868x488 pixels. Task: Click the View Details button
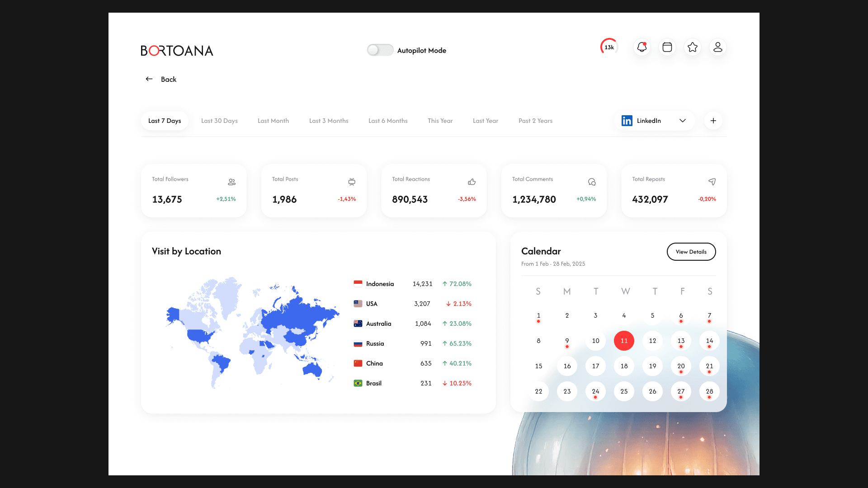[691, 252]
